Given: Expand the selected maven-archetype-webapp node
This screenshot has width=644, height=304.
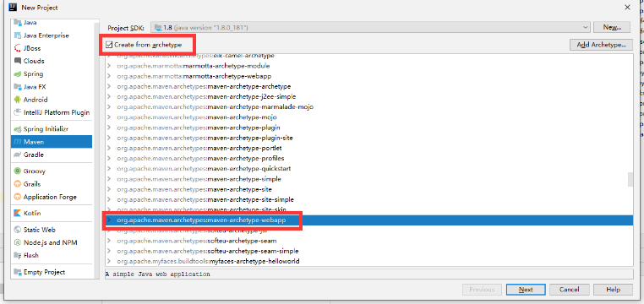Looking at the screenshot, I should click(x=109, y=220).
